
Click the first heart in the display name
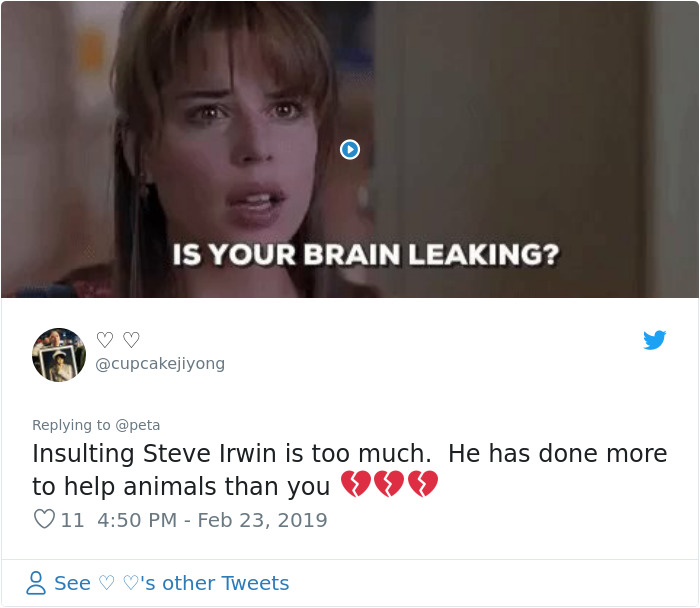point(105,340)
